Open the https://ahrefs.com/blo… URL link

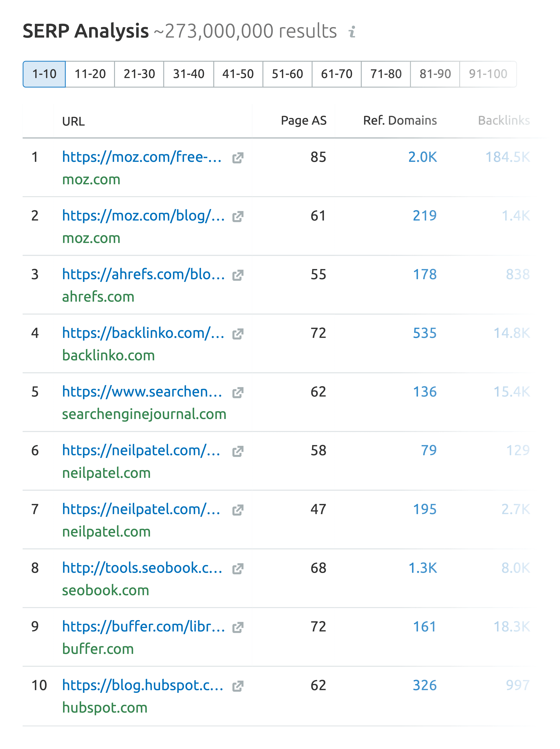click(x=144, y=275)
